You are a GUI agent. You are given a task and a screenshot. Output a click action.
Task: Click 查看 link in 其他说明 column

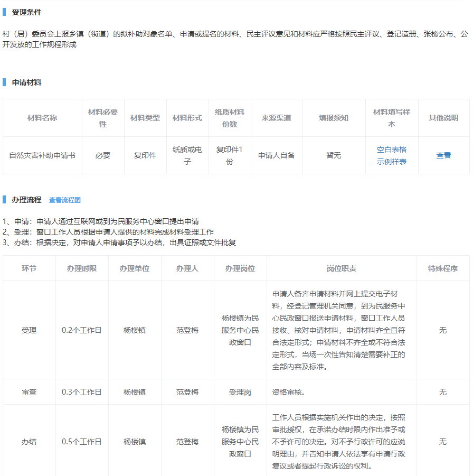pyautogui.click(x=443, y=155)
